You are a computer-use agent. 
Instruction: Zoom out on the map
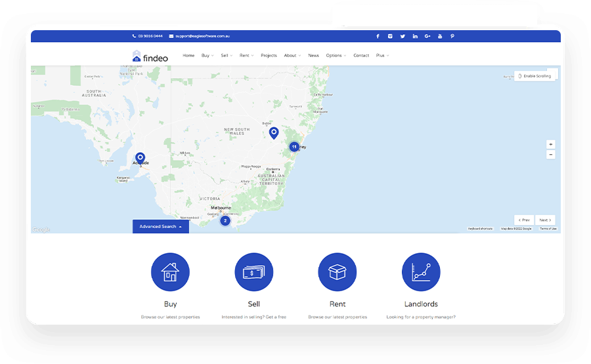[x=550, y=155]
